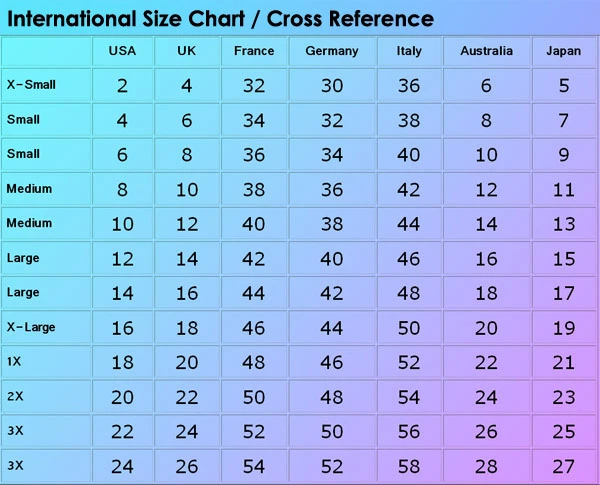Image resolution: width=600 pixels, height=485 pixels.
Task: Click Germany value 48 in 2X row
Action: coord(332,397)
